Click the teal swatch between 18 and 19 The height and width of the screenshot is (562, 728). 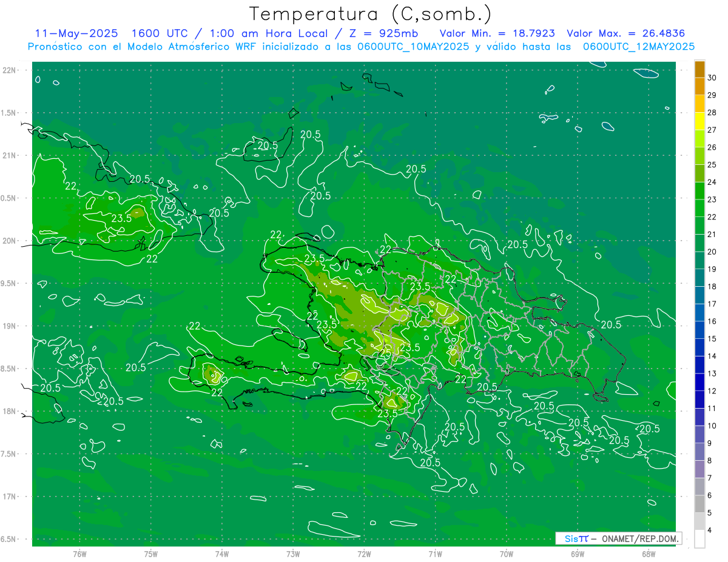click(x=699, y=278)
